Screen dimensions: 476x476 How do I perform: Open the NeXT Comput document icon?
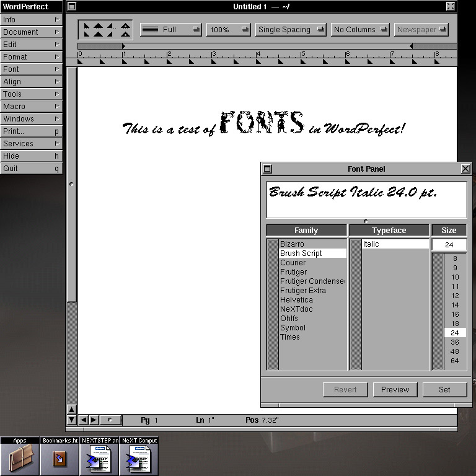coord(139,459)
